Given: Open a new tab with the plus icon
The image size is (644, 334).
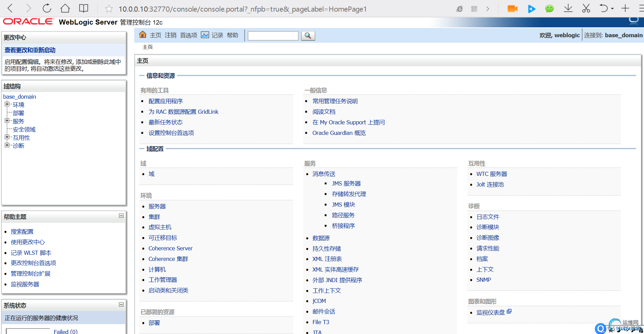Looking at the screenshot, I should tap(625, 8).
